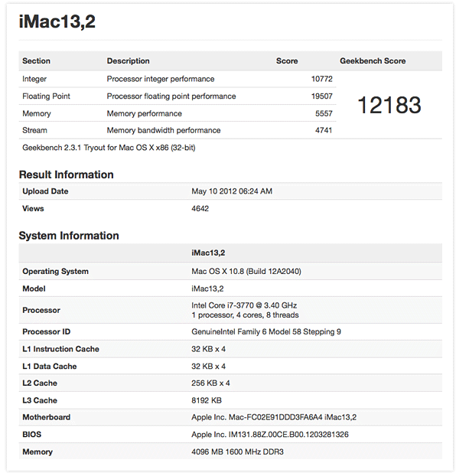Click the Memory label in System Information
456x476 pixels.
(x=37, y=452)
